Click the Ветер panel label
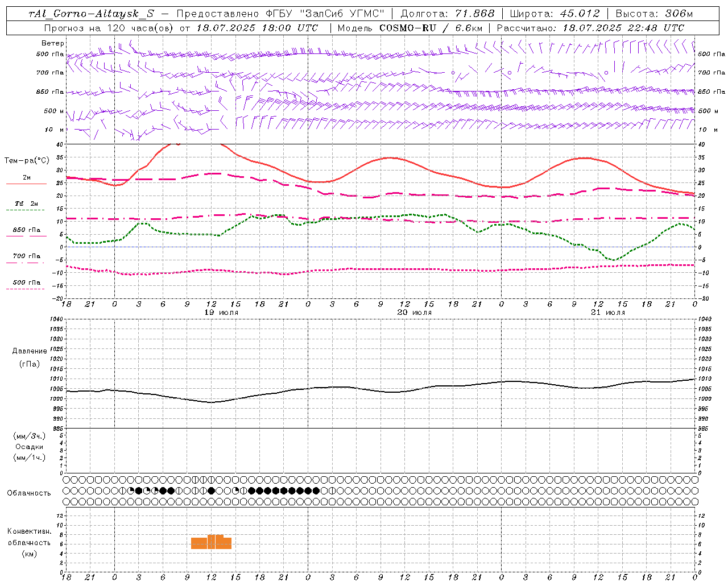Viewport: 728px width, 582px height. [53, 43]
